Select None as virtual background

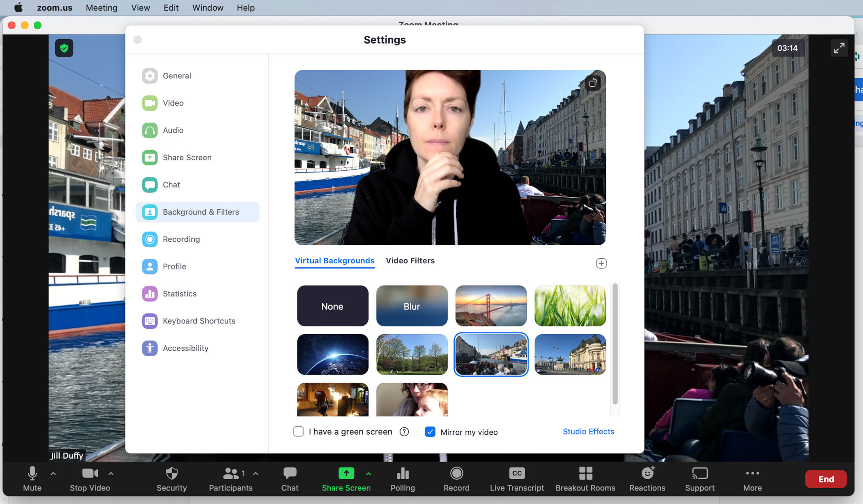[x=333, y=306]
